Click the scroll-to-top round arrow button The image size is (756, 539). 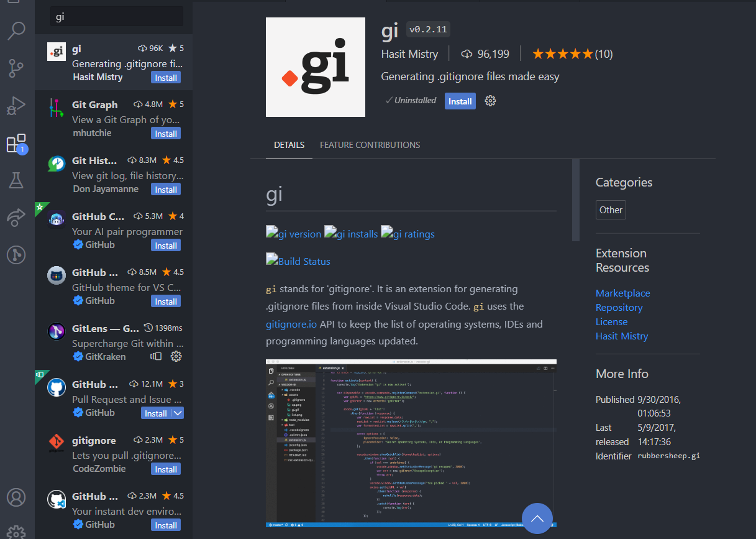(537, 518)
